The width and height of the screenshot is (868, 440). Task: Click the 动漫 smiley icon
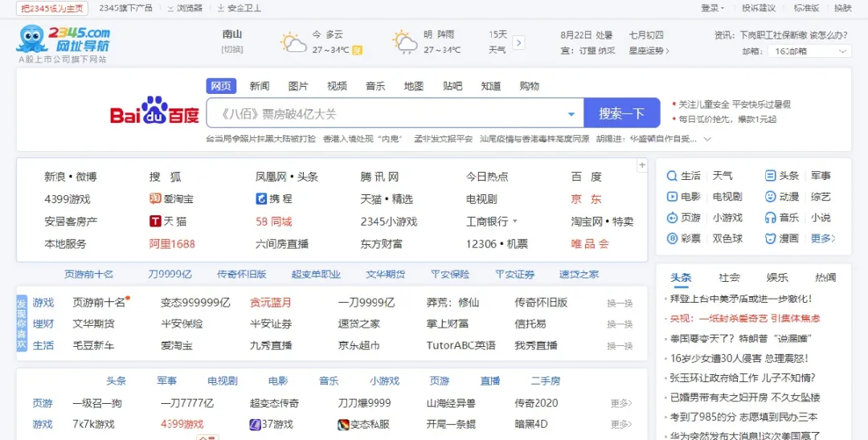(771, 196)
